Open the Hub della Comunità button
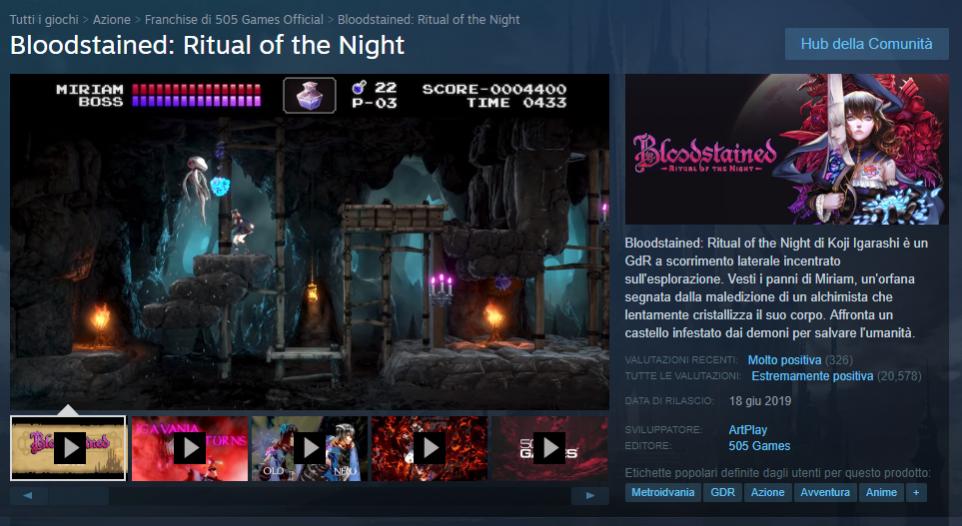 [866, 44]
